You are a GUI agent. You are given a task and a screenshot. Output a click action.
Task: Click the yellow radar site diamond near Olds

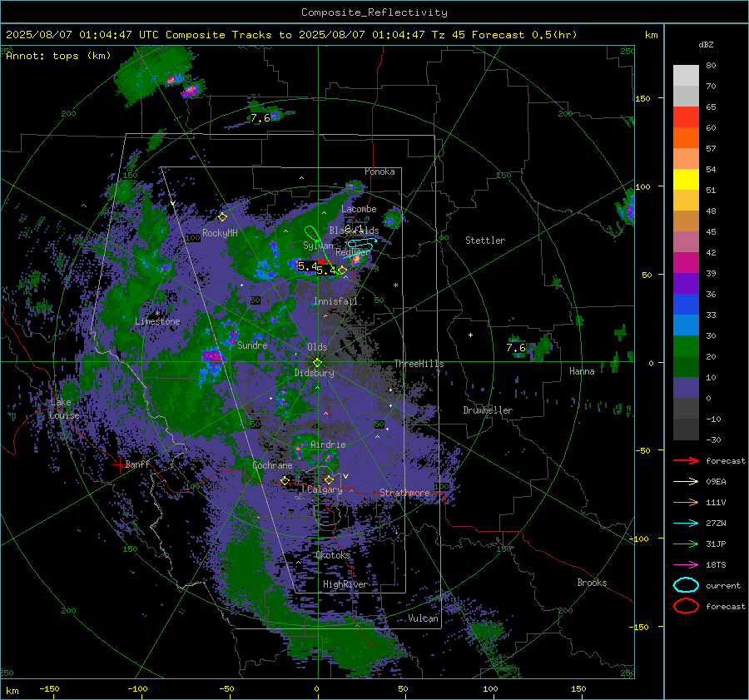point(317,363)
